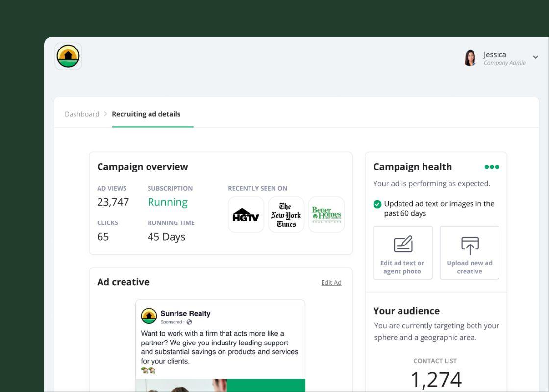549x392 pixels.
Task: Click the 45 Days running time value
Action: point(166,237)
